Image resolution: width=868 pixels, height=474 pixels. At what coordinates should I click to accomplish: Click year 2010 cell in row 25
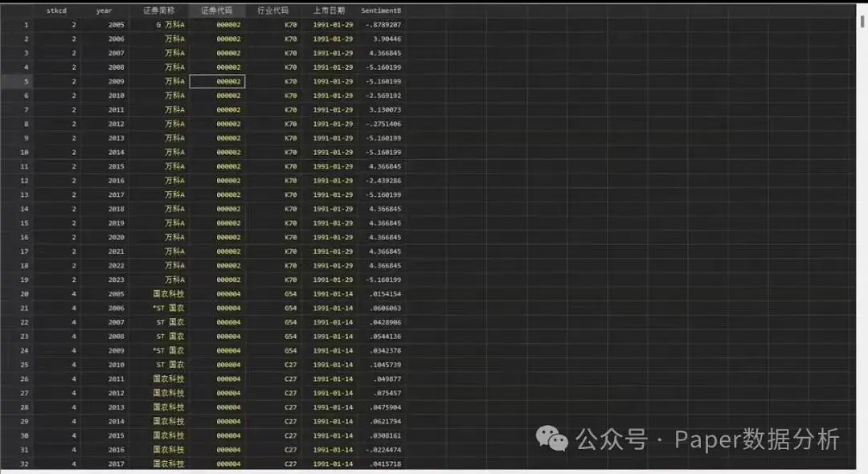click(117, 365)
